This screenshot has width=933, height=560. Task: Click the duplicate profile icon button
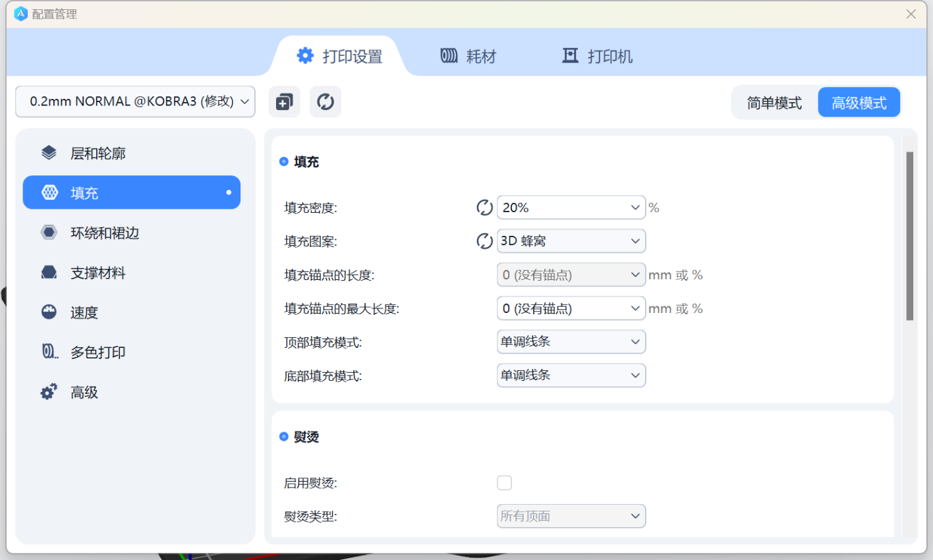coord(285,102)
